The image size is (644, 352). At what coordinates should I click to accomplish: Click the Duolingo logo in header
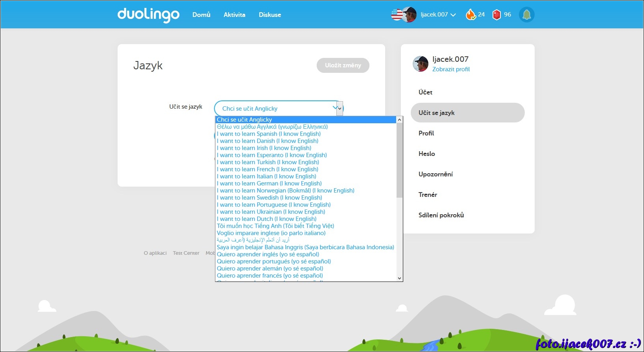pos(148,15)
